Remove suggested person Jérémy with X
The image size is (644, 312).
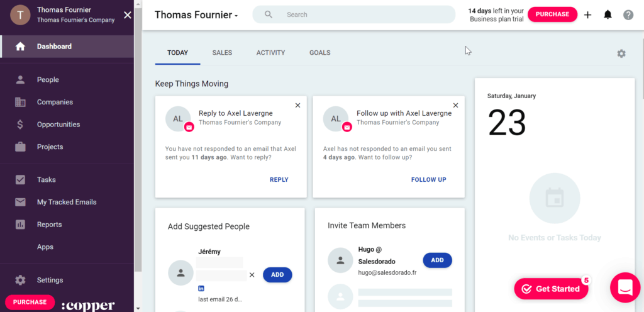[252, 275]
